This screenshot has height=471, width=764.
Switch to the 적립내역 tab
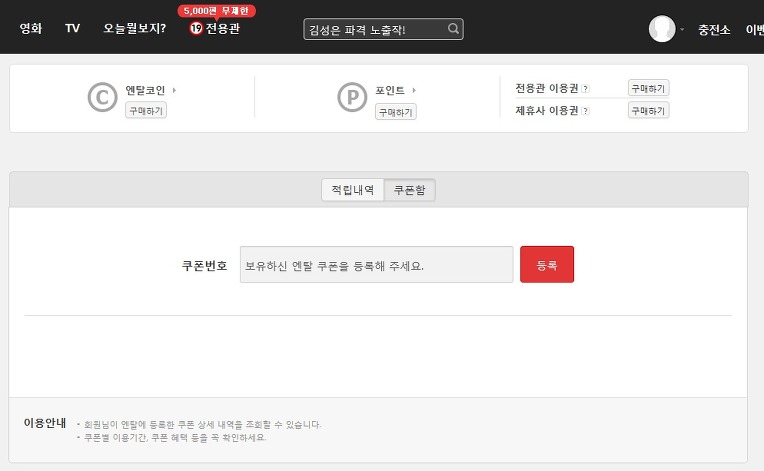click(x=353, y=190)
